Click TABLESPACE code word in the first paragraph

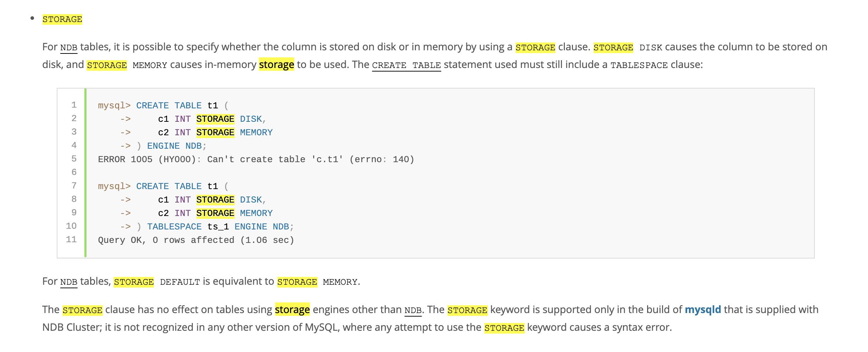pyautogui.click(x=639, y=65)
